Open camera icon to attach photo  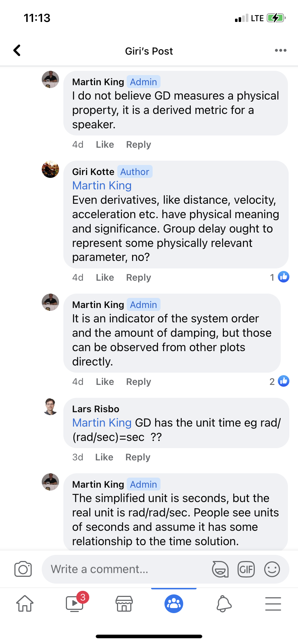(23, 569)
